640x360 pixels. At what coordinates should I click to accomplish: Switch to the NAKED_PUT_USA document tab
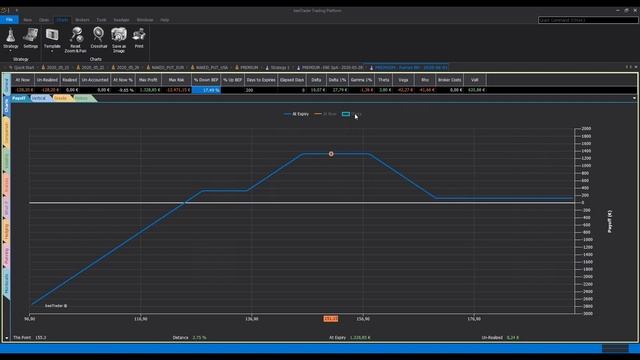pyautogui.click(x=209, y=67)
